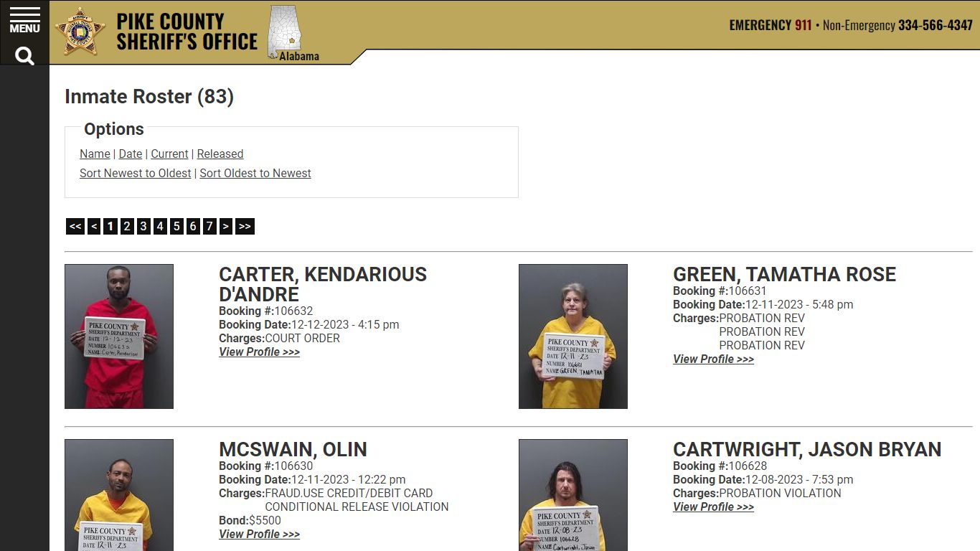Screen dimensions: 980x551
Task: Show Current inmates
Action: (169, 154)
